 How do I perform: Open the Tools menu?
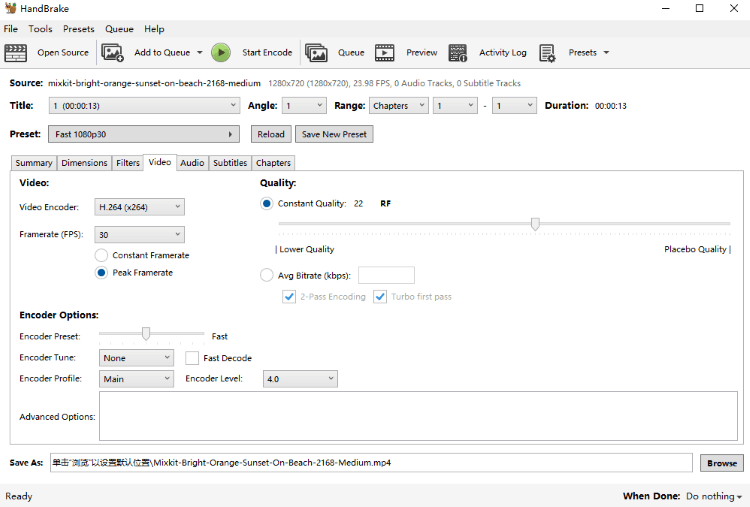(x=40, y=29)
